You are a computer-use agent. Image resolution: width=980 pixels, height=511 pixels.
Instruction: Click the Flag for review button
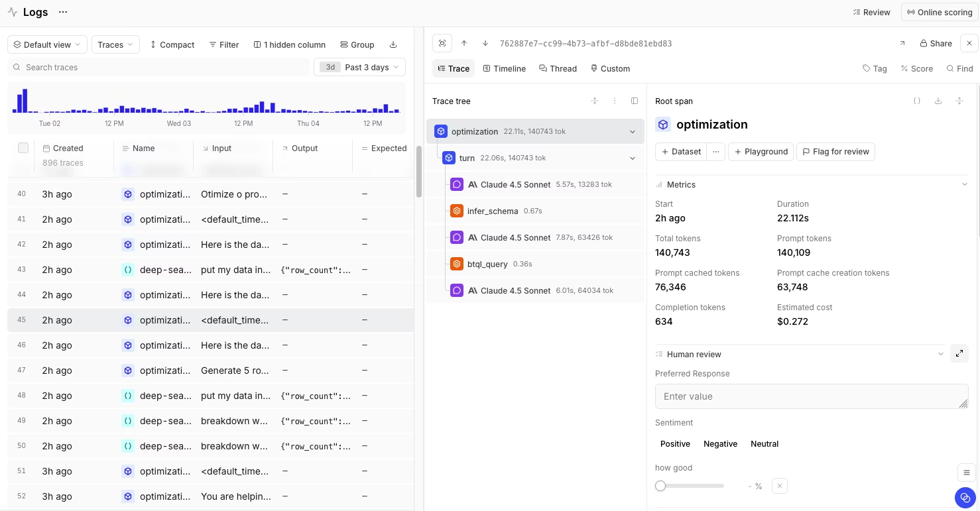(835, 151)
